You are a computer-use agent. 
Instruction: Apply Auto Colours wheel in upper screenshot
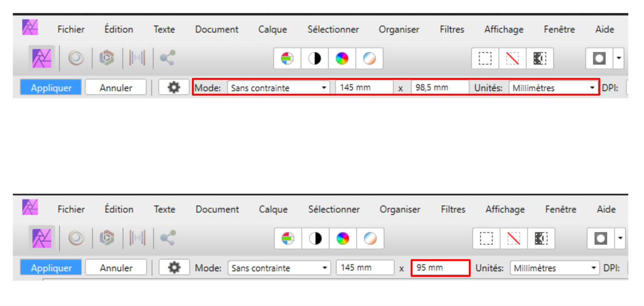342,59
